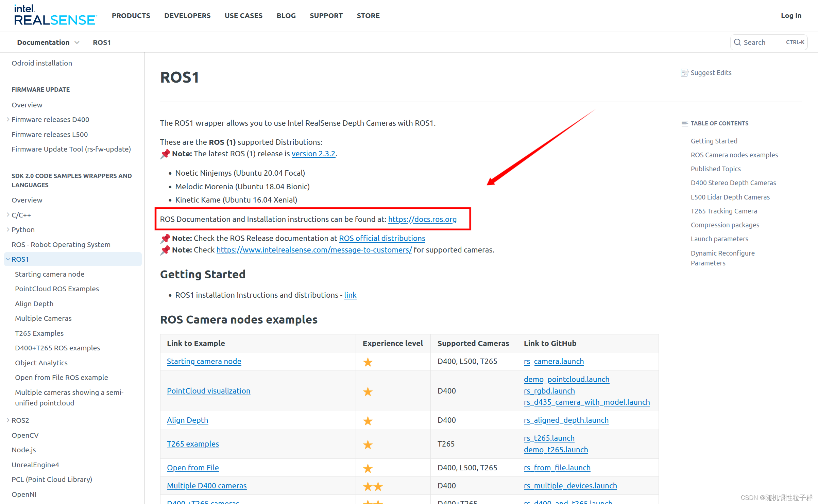Click the double star in the Multiple D400 cameras row
Image resolution: width=818 pixels, height=504 pixels.
point(373,486)
